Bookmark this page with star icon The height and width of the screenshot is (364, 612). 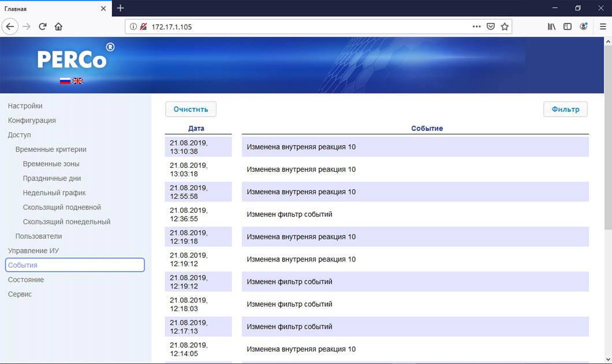(x=505, y=27)
